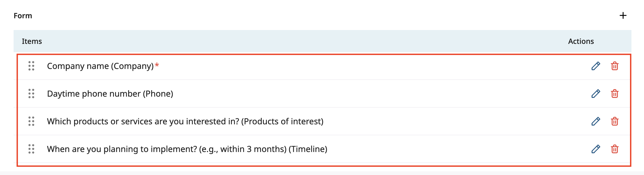
Task: Click drag handle for Products of interest row
Action: pos(31,121)
